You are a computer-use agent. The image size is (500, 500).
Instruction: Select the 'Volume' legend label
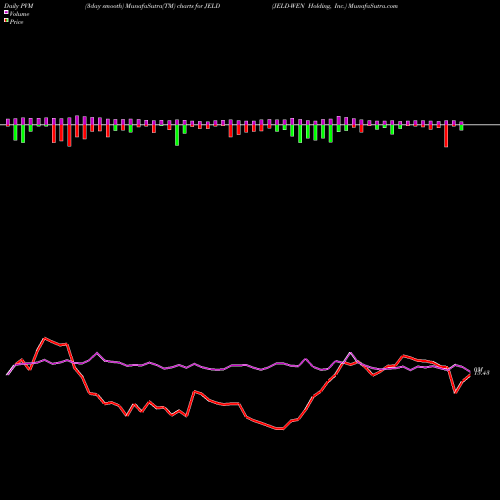19,14
